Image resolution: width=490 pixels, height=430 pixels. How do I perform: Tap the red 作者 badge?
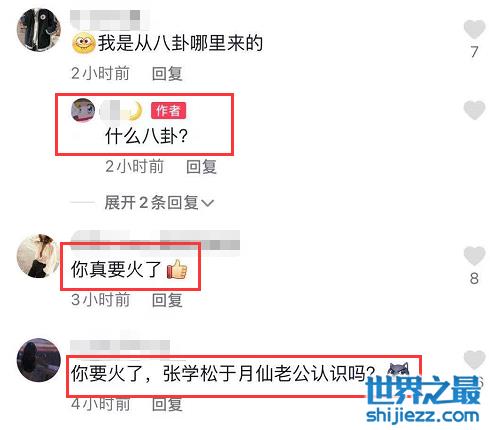[168, 110]
